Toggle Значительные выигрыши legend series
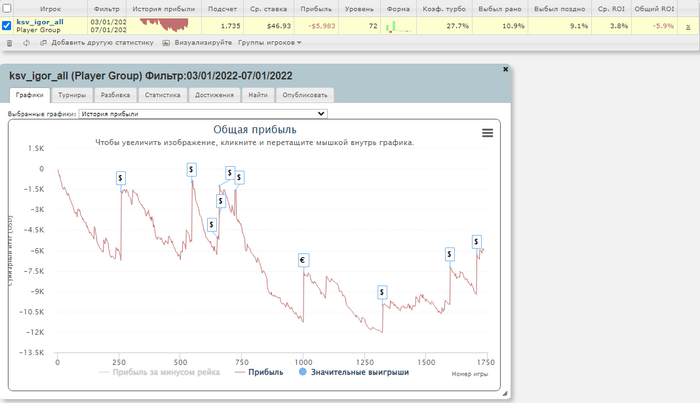 coord(354,372)
